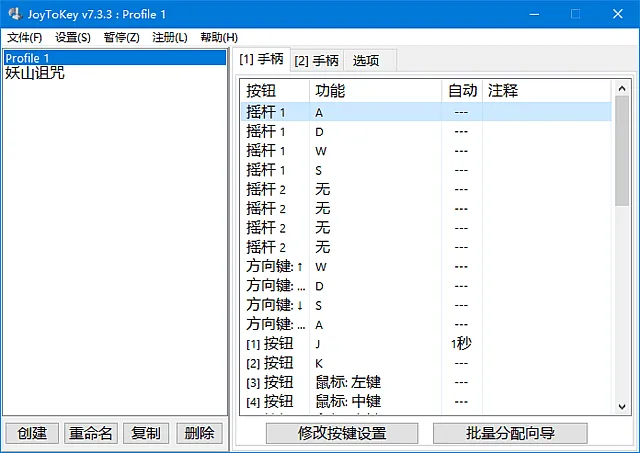The image size is (640, 453).
Task: Select the [3] 按钮 row 鼠标: 左键
Action: (x=426, y=382)
